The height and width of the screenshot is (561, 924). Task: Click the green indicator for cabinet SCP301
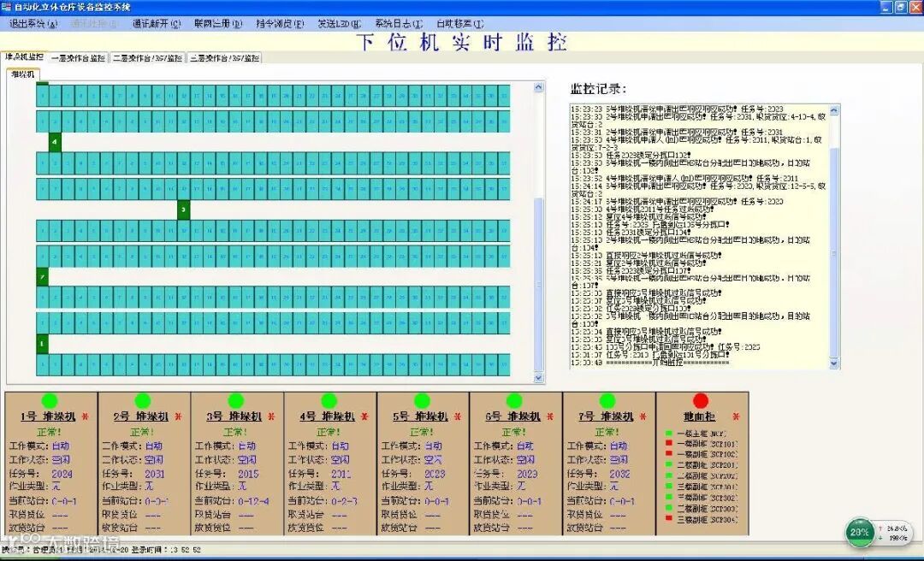point(669,487)
